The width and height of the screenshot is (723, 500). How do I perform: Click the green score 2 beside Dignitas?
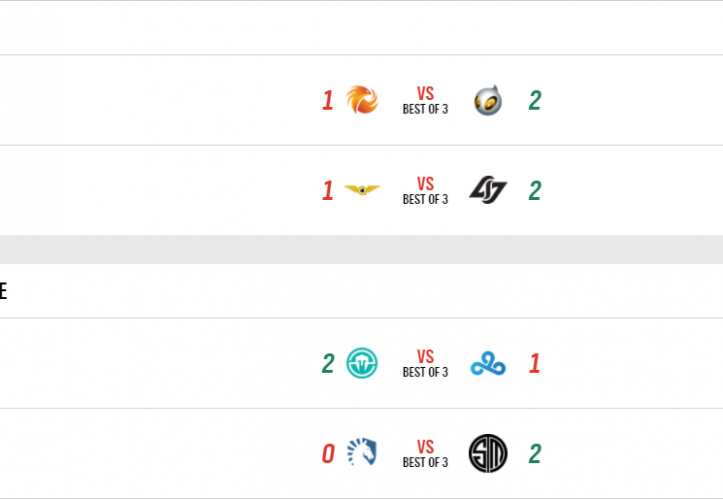point(535,100)
